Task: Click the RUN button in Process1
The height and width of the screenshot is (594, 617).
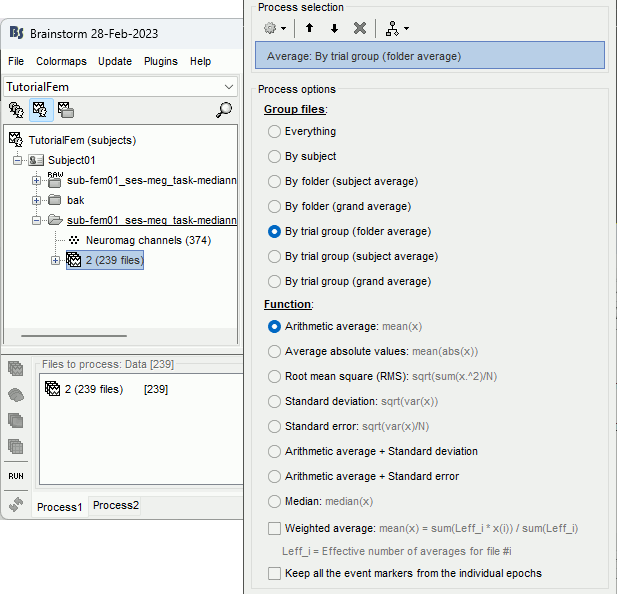Action: point(16,477)
